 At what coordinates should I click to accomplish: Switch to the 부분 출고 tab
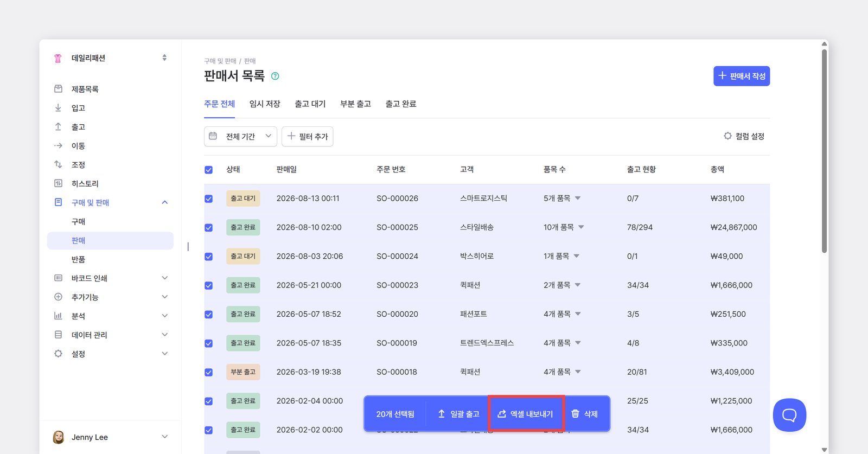click(x=355, y=104)
